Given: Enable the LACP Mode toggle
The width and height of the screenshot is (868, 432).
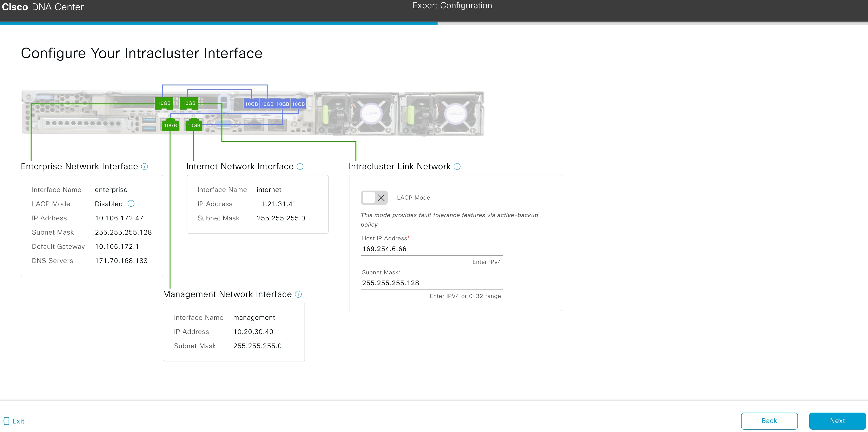Looking at the screenshot, I should pos(374,198).
